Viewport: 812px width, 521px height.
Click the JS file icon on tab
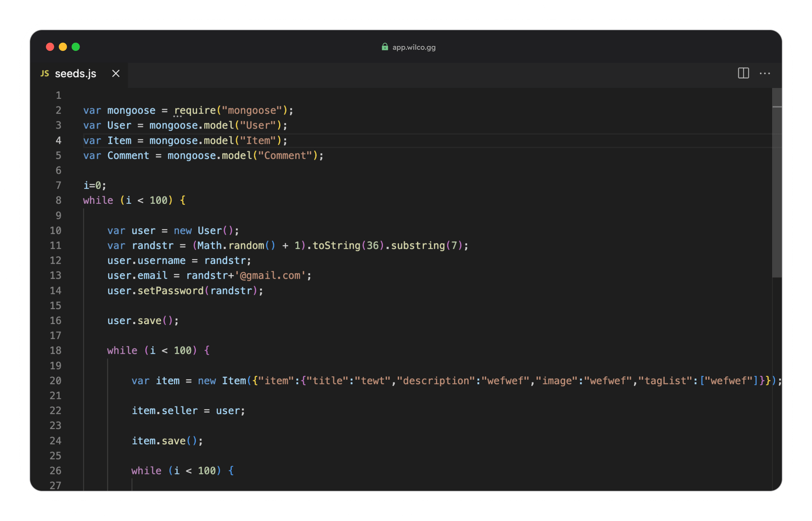tap(45, 73)
